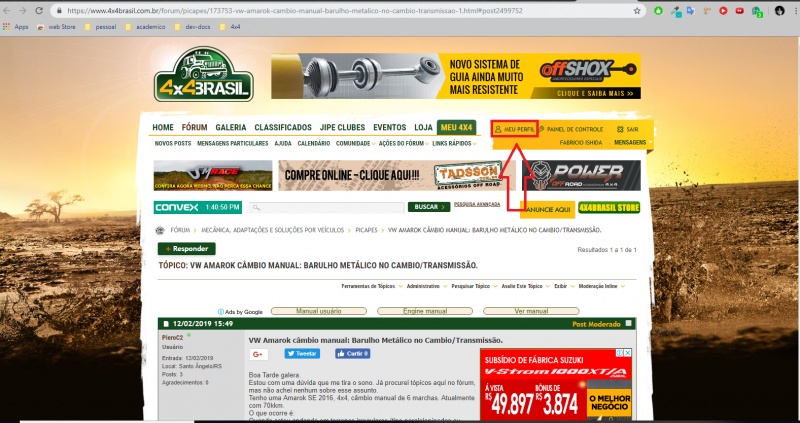This screenshot has width=800, height=423.
Task: Open the Mensagens dropdown
Action: (633, 142)
